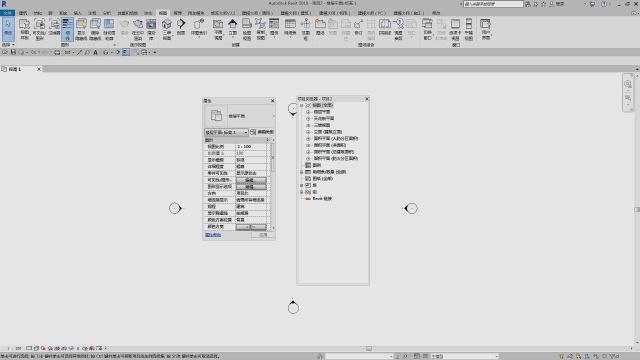Open the Select panel dropdown below Modify
Viewport: 640px width, 360px height.
tap(8, 44)
